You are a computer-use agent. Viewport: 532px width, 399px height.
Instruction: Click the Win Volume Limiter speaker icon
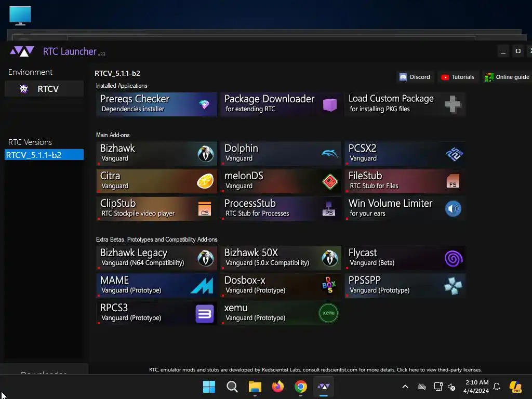tap(453, 209)
